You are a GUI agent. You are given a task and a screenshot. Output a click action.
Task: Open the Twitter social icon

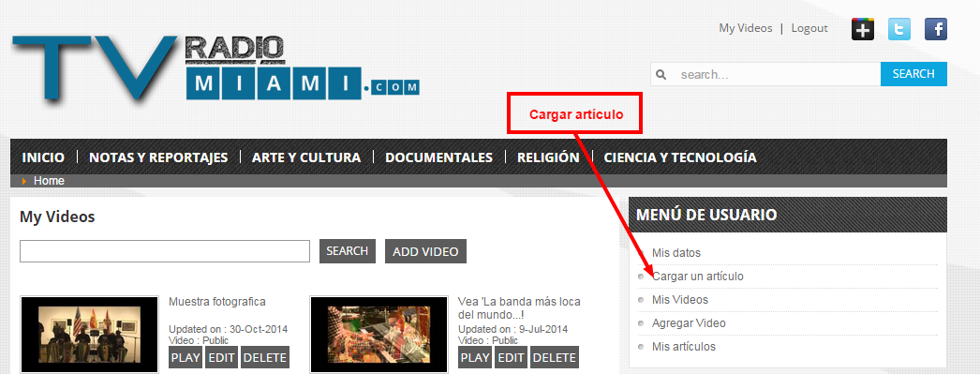tap(899, 29)
